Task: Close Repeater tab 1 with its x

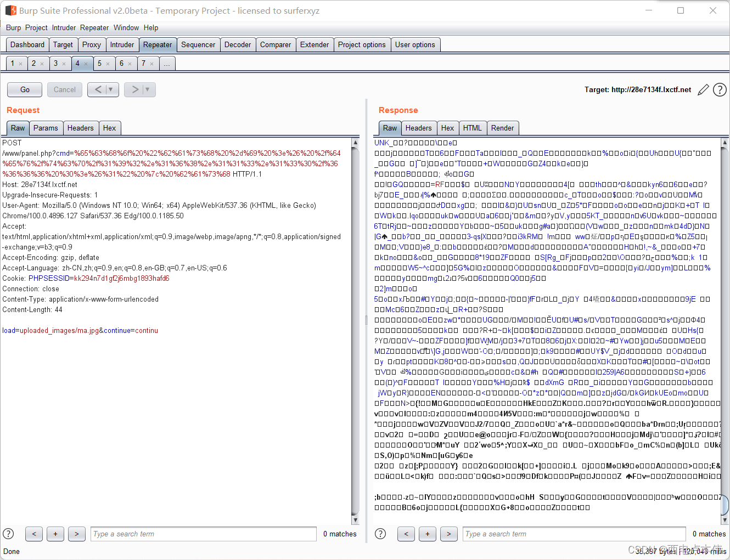Action: coord(21,64)
